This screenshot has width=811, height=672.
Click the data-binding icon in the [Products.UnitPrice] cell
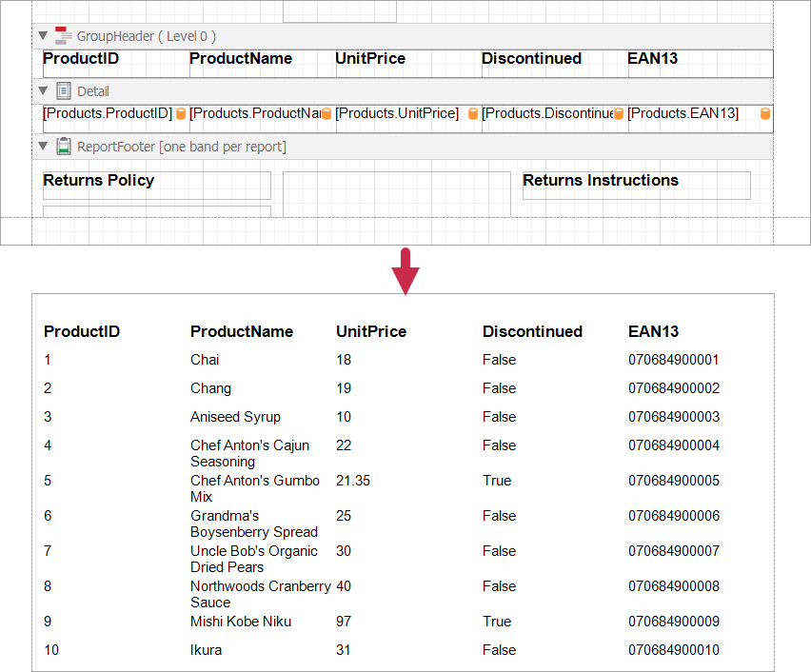click(x=473, y=114)
